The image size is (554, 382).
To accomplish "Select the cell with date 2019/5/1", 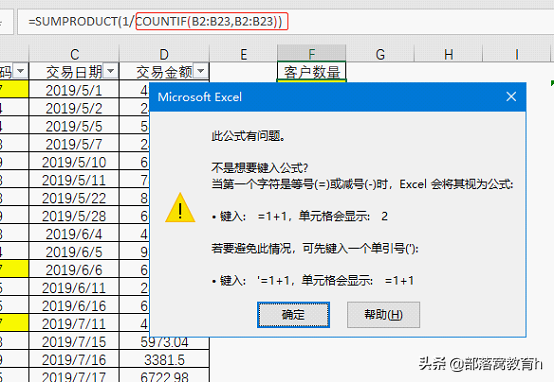I will [x=74, y=90].
